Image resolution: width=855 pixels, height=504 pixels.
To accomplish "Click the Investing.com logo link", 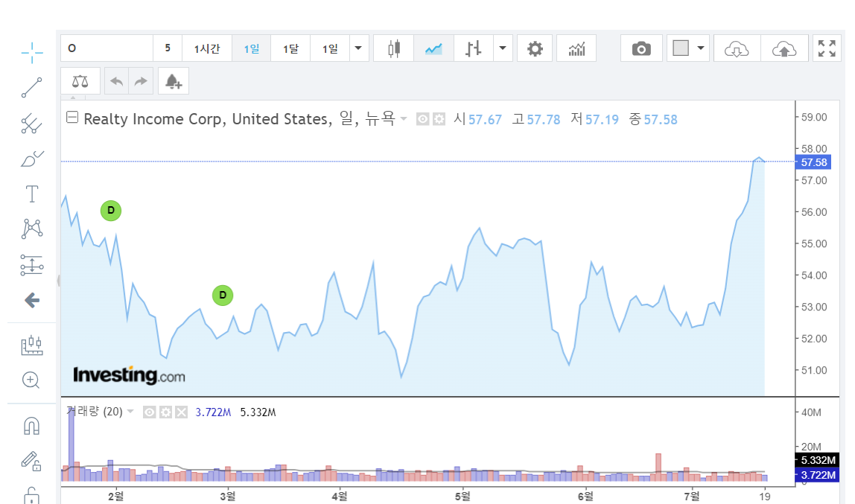I will 130,375.
